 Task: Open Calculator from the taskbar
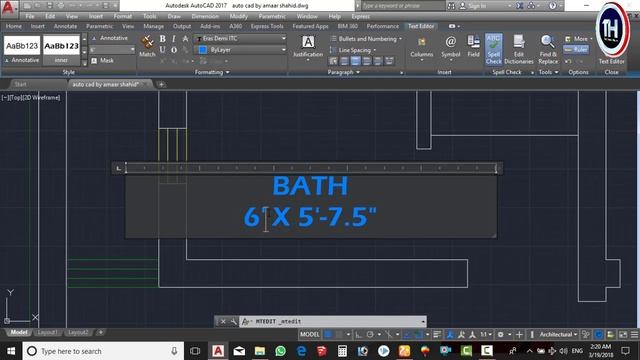pos(342,351)
